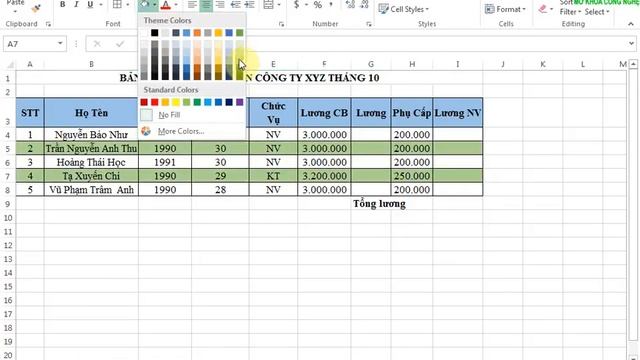This screenshot has width=640, height=360.
Task: Select cell 'Hoàng Thái Học'
Action: click(x=91, y=162)
